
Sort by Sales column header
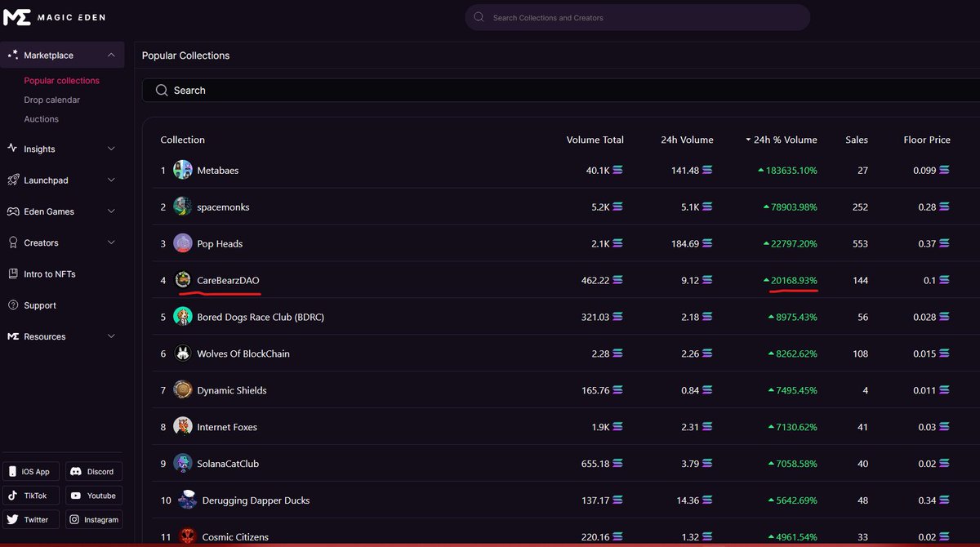tap(857, 140)
